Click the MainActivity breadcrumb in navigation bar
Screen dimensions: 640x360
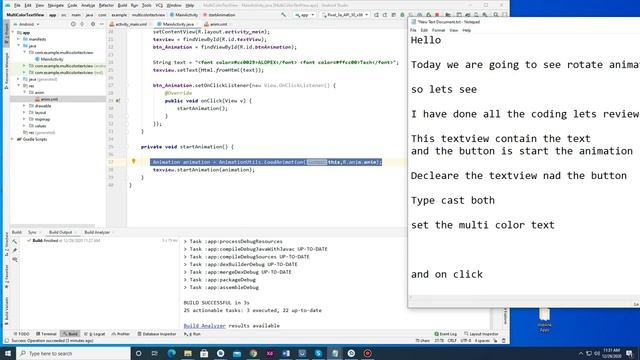[184, 15]
